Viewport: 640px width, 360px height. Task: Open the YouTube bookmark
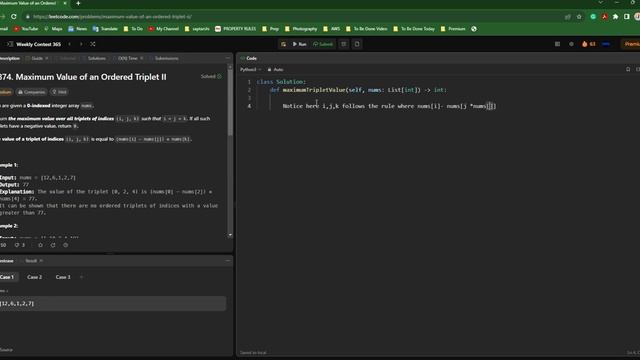click(x=26, y=29)
